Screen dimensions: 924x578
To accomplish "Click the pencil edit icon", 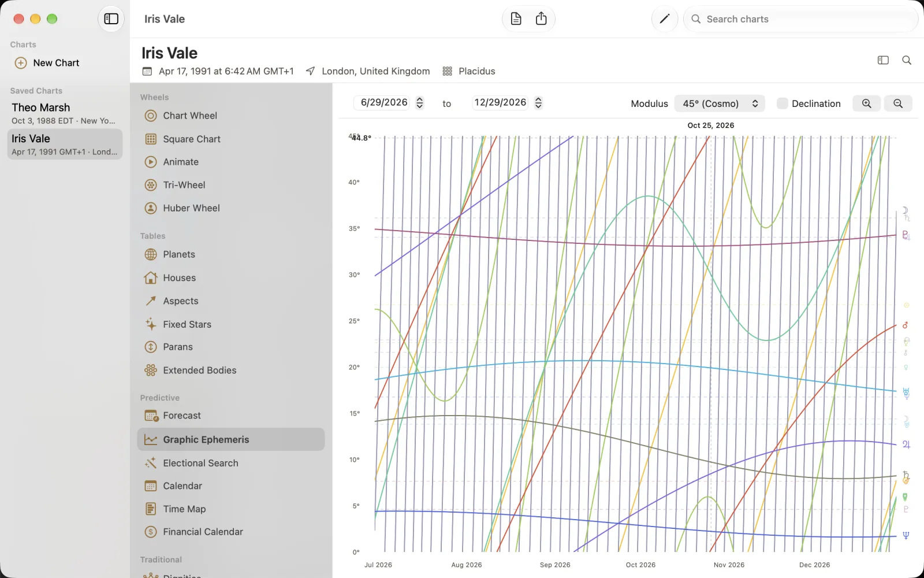I will [665, 19].
